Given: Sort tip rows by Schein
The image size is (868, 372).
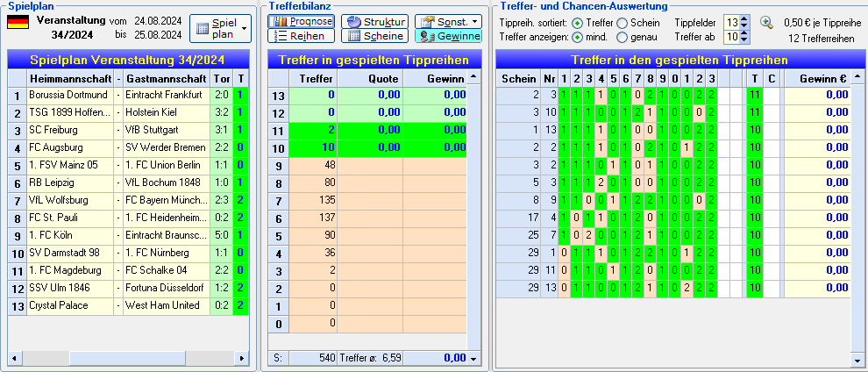Looking at the screenshot, I should [x=623, y=23].
